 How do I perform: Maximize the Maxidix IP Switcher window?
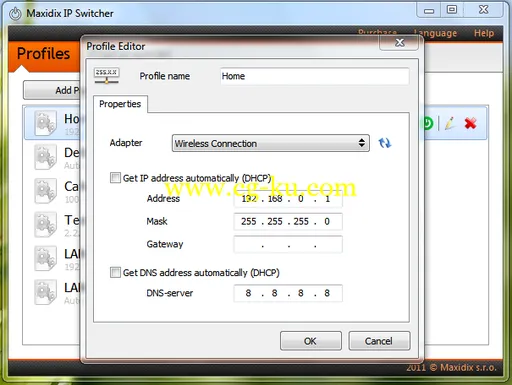452,10
